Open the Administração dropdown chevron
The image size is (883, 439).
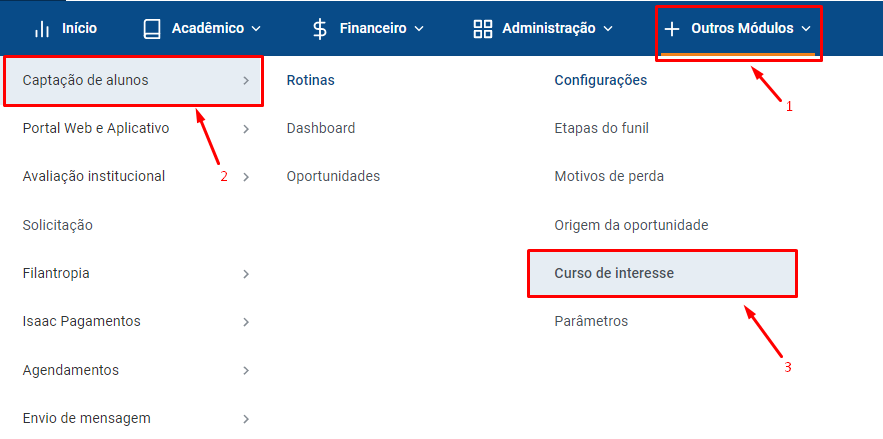click(x=607, y=29)
